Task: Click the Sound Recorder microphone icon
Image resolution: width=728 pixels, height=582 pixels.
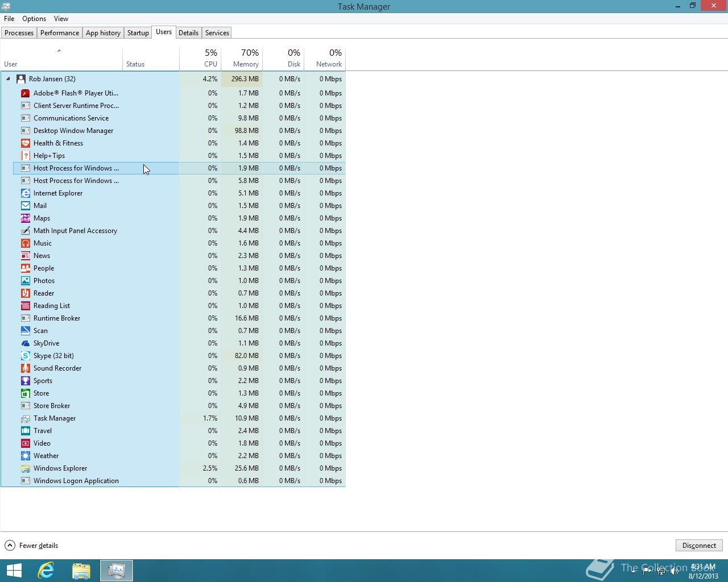Action: point(25,368)
